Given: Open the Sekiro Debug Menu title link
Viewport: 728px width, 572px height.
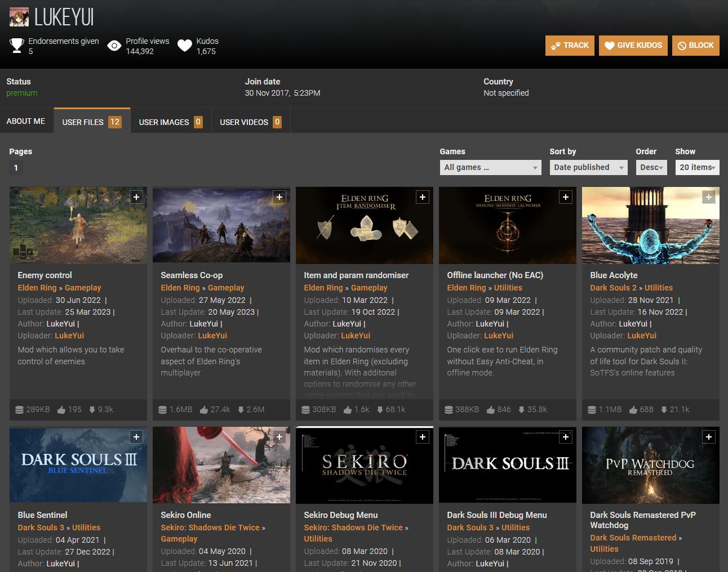Looking at the screenshot, I should click(340, 515).
